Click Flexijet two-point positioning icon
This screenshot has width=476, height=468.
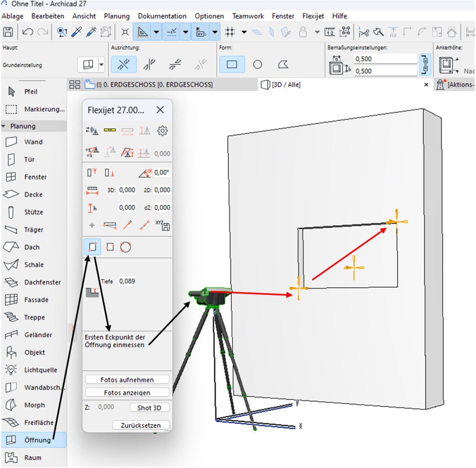click(92, 152)
